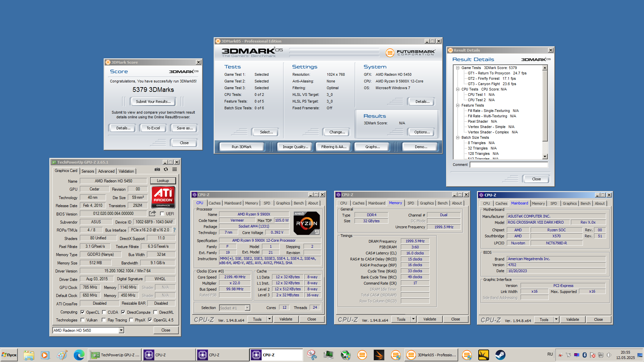Open the AMD Radeon HD 5450 GPU selector dropdown
644x362 pixels.
point(121,330)
